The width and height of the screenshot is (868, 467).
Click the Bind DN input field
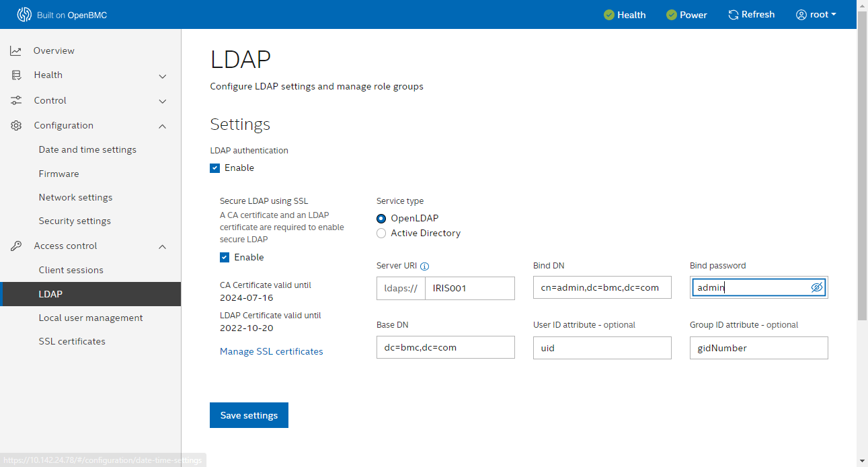click(x=602, y=288)
